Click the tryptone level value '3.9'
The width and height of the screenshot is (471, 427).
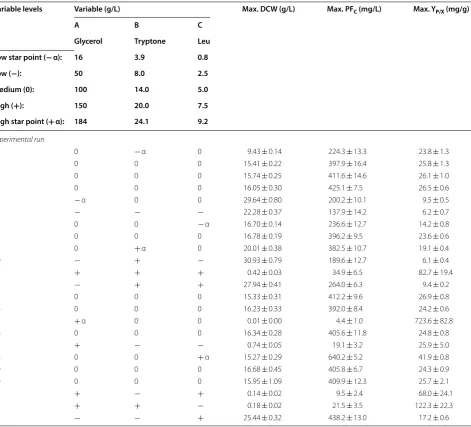pyautogui.click(x=139, y=57)
